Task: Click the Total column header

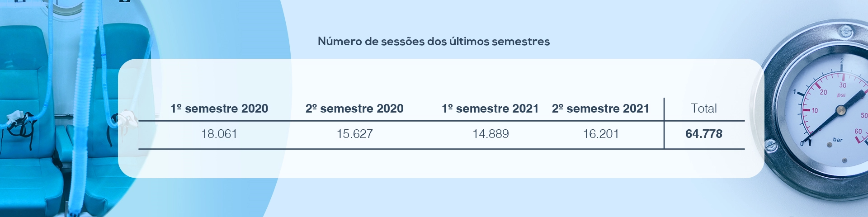Action: 704,108
